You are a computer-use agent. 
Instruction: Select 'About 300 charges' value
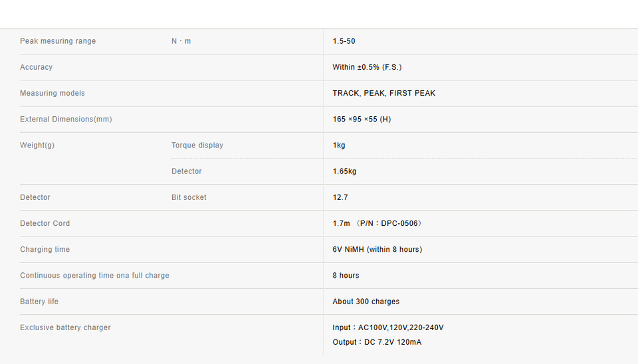coord(366,302)
